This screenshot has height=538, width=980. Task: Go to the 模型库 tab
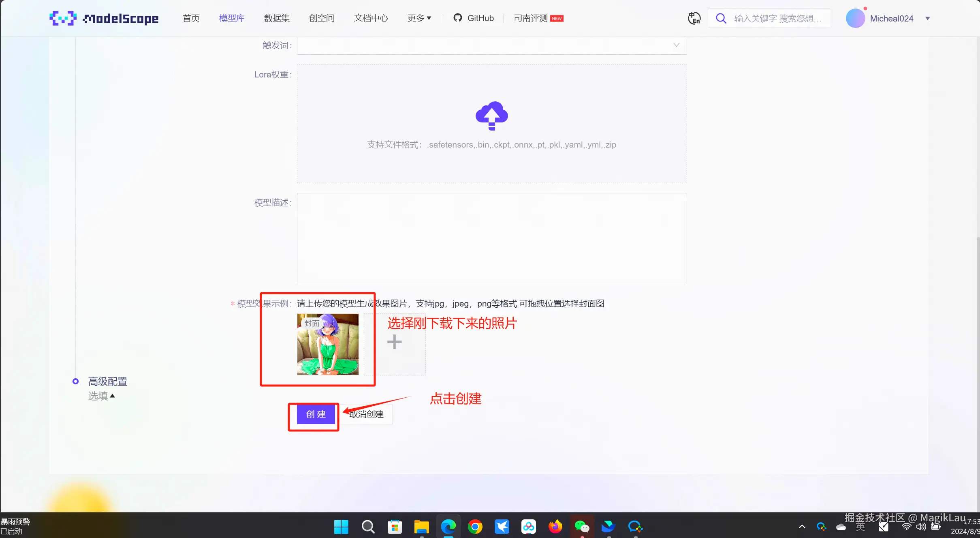pos(232,18)
